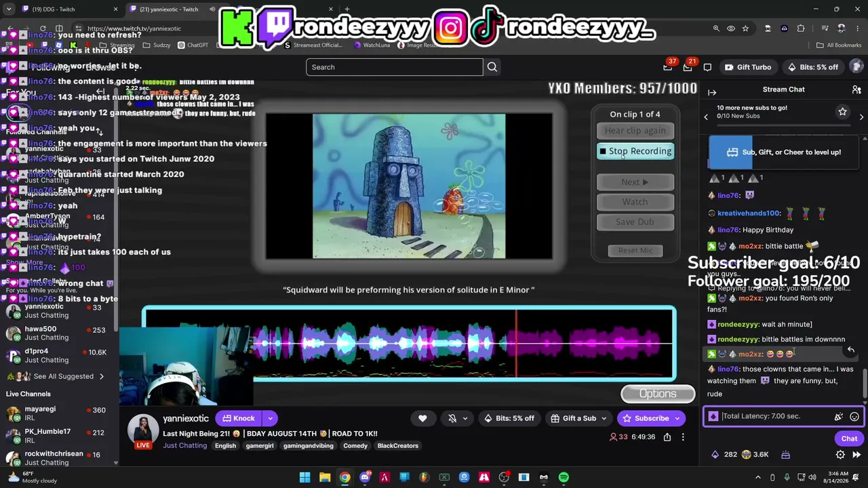The width and height of the screenshot is (868, 488).
Task: Open the Windows Start menu
Action: [x=305, y=477]
